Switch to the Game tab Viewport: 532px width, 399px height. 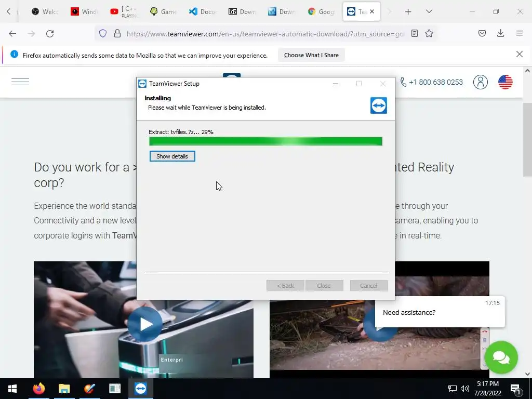coord(163,11)
